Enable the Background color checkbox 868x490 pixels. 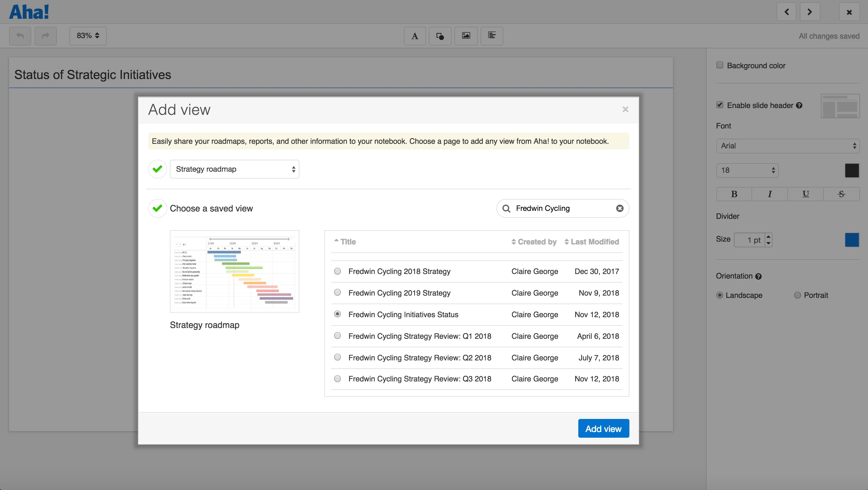click(x=720, y=65)
